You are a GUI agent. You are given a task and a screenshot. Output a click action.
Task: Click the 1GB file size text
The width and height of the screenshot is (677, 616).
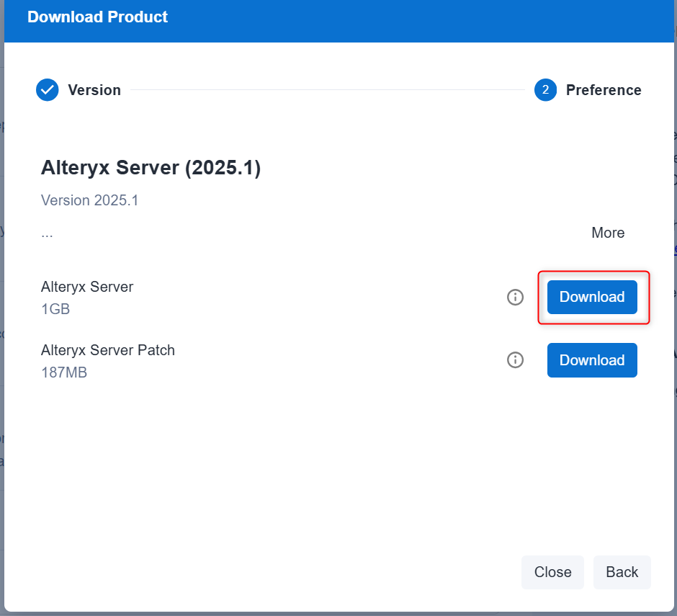tap(55, 310)
